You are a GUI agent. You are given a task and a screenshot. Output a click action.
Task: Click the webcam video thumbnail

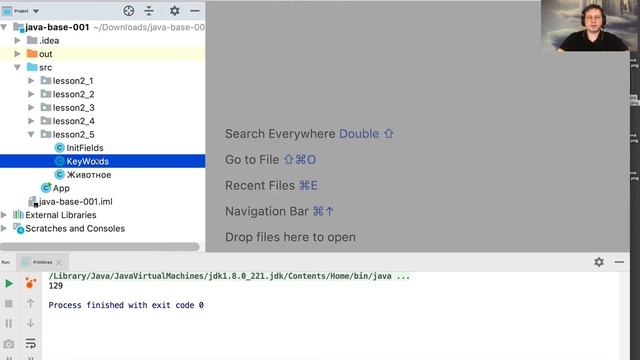point(590,26)
